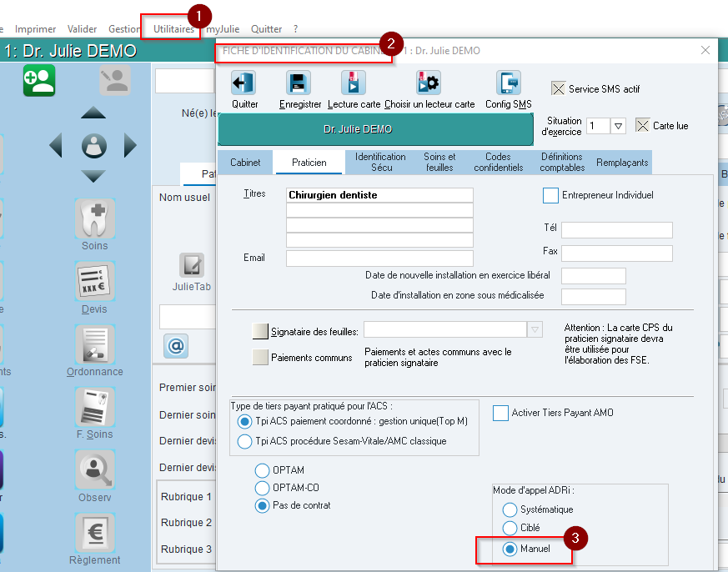Open the Ordonnance prescription icon
Screen dimensions: 728x572
click(x=95, y=344)
